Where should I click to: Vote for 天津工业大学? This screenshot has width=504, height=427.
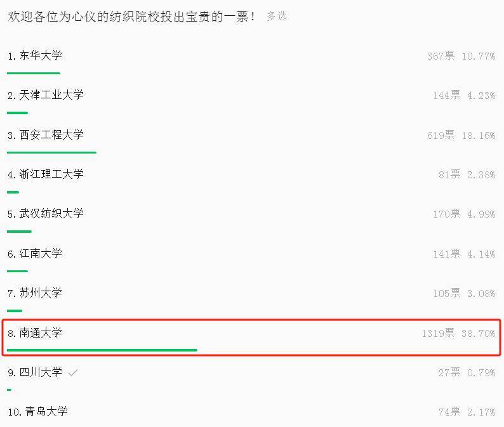[51, 95]
